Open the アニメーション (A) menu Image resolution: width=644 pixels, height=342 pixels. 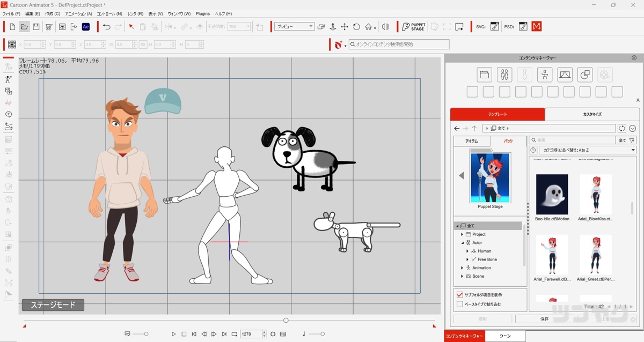coord(78,13)
